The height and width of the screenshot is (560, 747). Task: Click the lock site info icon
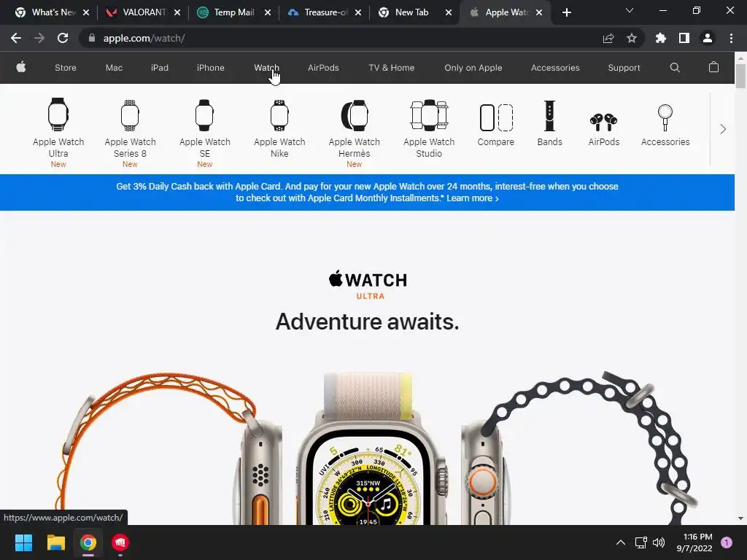(x=91, y=38)
